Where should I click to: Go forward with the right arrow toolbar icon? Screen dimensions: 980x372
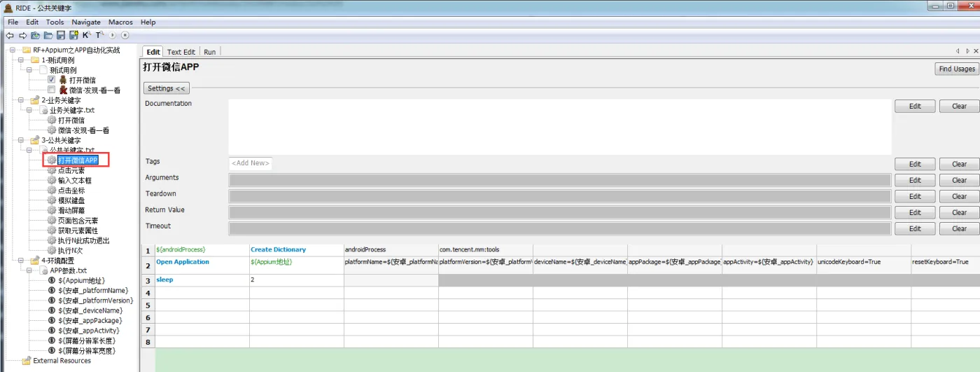[22, 35]
